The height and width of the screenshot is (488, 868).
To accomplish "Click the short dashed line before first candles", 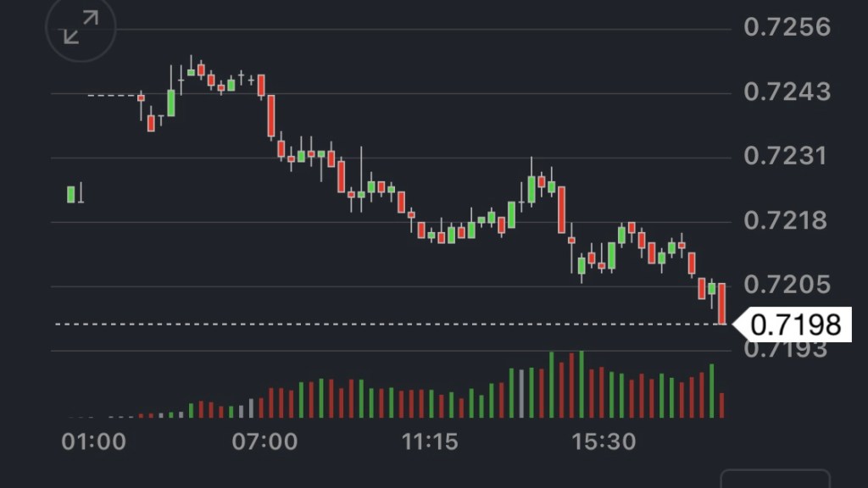I will point(110,95).
